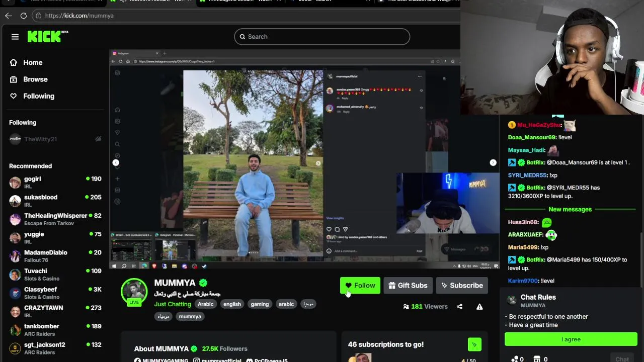The height and width of the screenshot is (362, 644).
Task: Reload the page with the refresh icon
Action: pyautogui.click(x=24, y=16)
